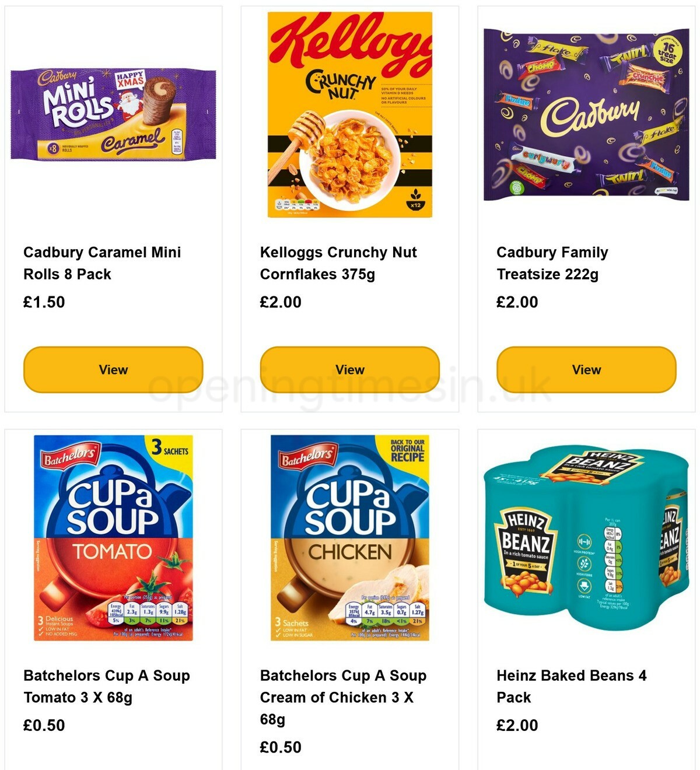
Task: Click View for Kelloggs Crunchy Nut Cornflakes
Action: coord(350,369)
